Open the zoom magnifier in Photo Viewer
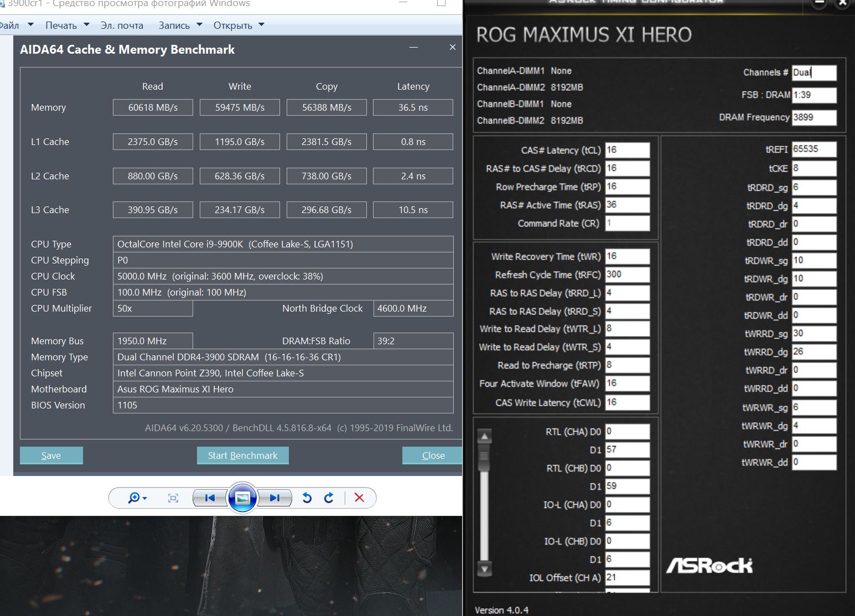This screenshot has height=616, width=855. click(x=137, y=498)
